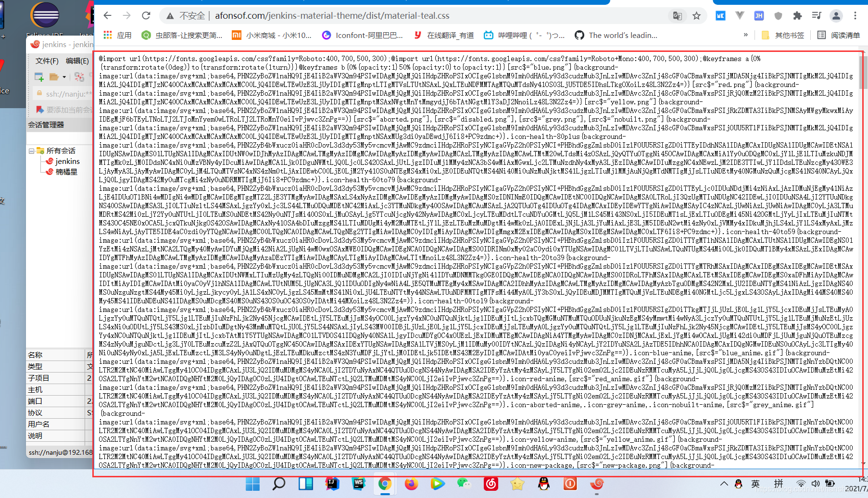Open the 哔哩哔哩 bookmark
The image size is (868, 498).
click(x=524, y=35)
